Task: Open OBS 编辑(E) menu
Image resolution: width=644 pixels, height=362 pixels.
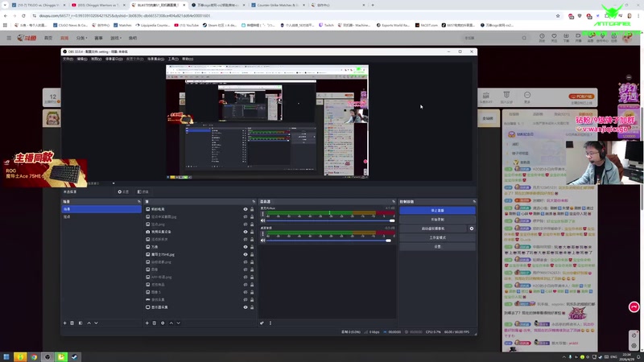Action: tap(82, 59)
